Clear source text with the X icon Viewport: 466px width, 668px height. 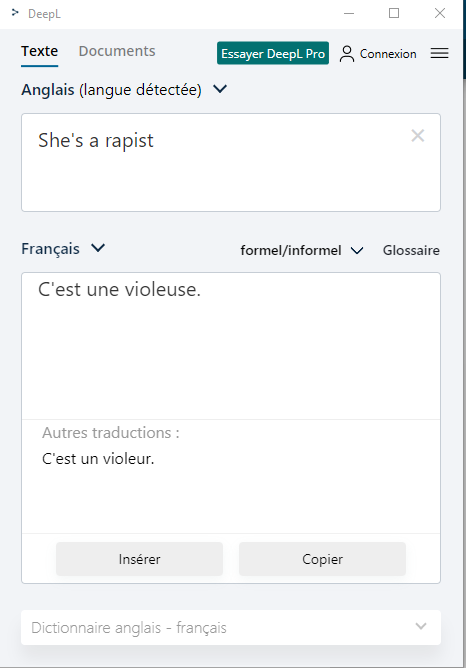(x=417, y=136)
